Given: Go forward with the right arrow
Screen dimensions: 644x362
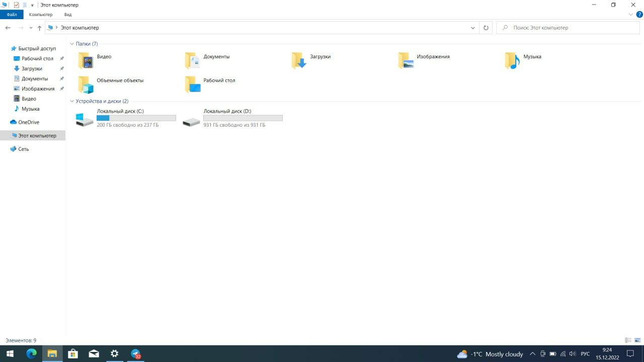Looking at the screenshot, I should pos(21,28).
